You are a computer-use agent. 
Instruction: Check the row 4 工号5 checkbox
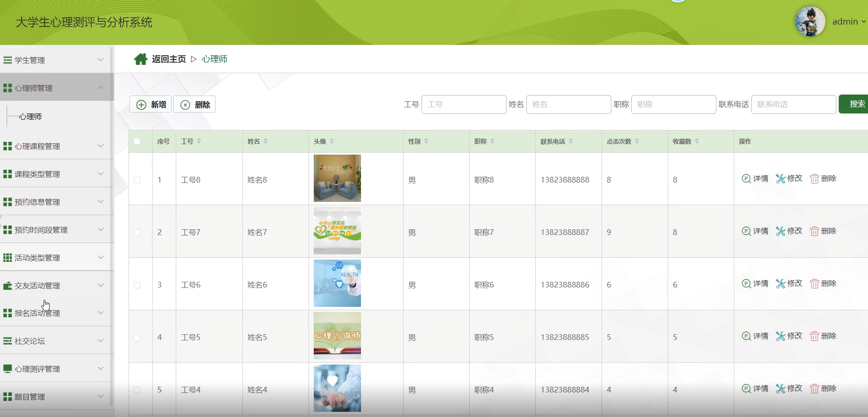pyautogui.click(x=137, y=338)
